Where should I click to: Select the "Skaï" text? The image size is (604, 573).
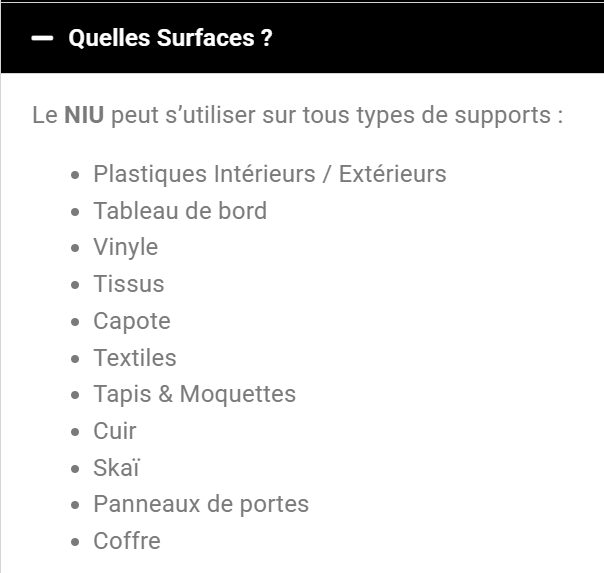(117, 468)
